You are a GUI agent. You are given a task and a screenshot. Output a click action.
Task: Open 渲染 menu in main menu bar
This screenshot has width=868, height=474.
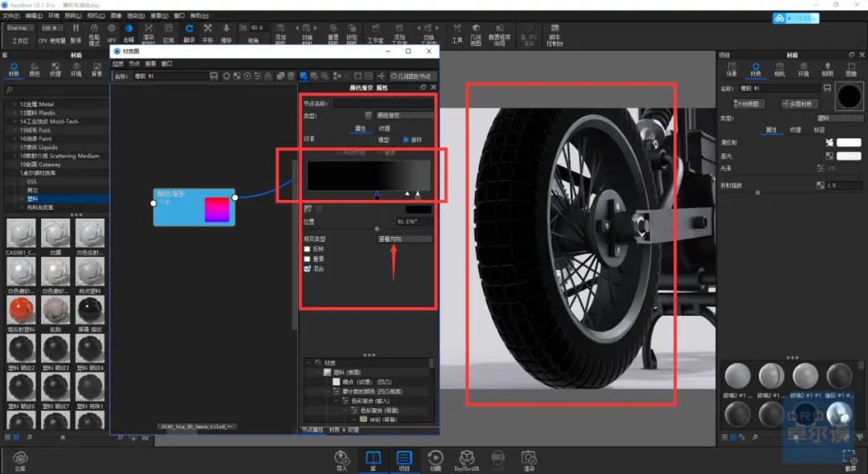coord(136,16)
